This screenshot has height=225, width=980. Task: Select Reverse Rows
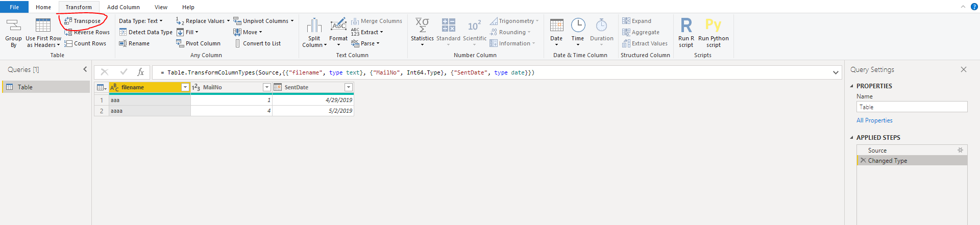point(87,32)
